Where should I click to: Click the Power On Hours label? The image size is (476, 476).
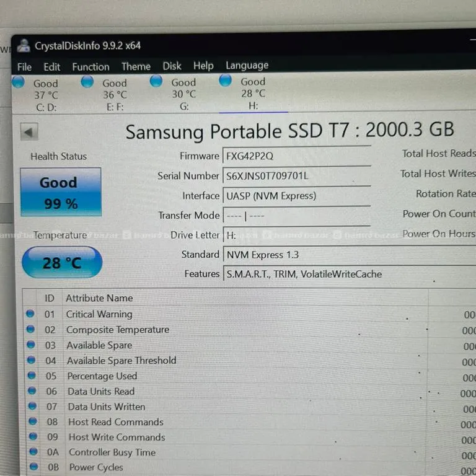[x=439, y=234]
